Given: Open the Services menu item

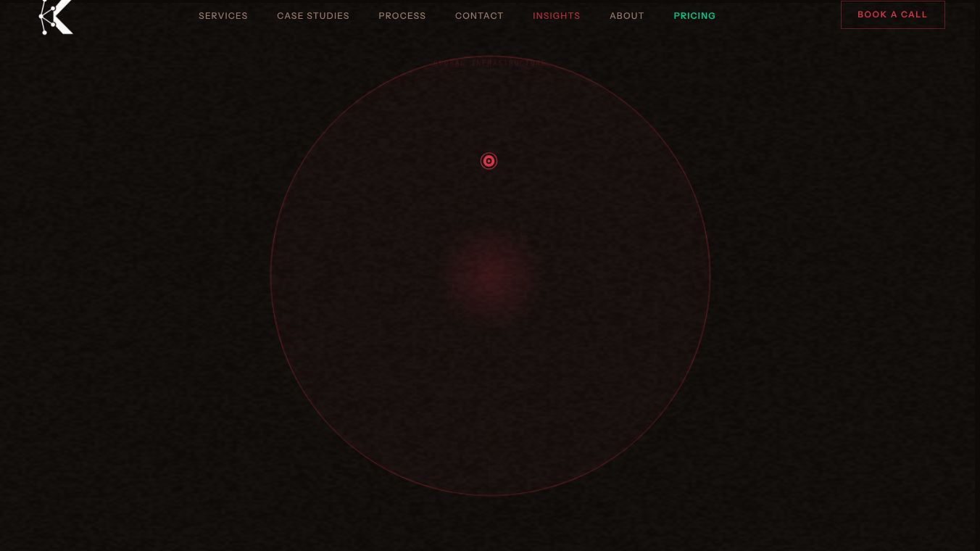Looking at the screenshot, I should coord(223,15).
